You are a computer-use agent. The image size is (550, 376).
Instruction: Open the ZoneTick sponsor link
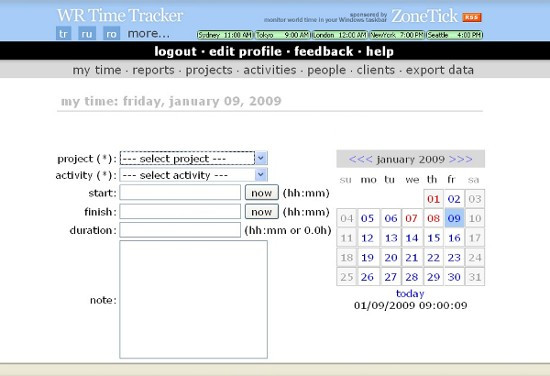[424, 16]
